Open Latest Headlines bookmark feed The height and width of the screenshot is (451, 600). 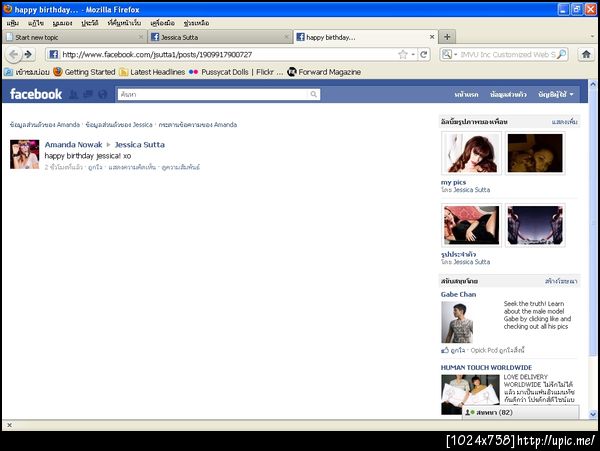[152, 72]
